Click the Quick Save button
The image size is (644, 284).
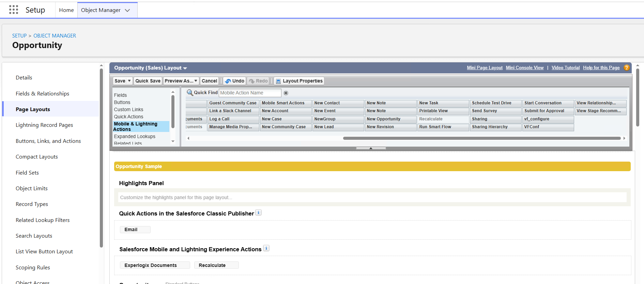tap(148, 81)
